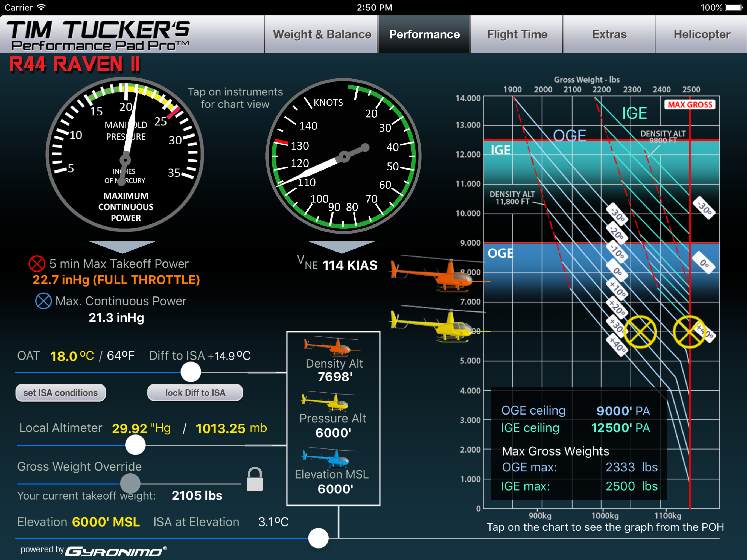Viewport: 747px width, 560px height.
Task: Click the OGE max 2333 lbs value
Action: (632, 467)
